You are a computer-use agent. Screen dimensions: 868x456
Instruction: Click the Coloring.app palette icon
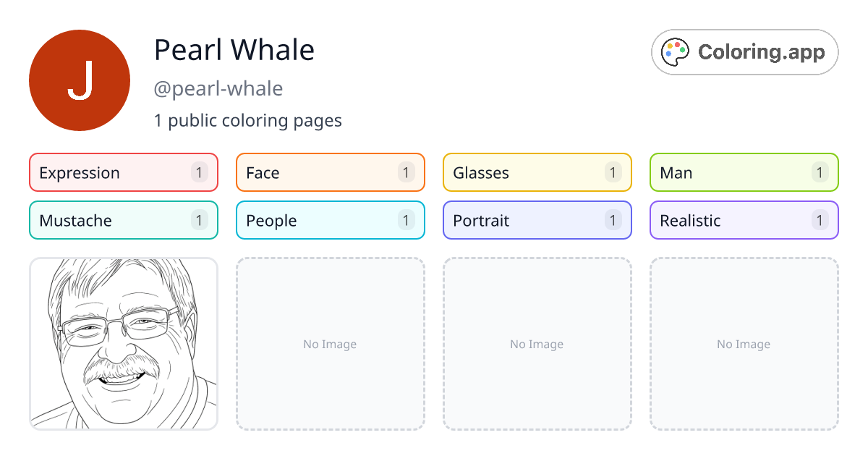(674, 51)
